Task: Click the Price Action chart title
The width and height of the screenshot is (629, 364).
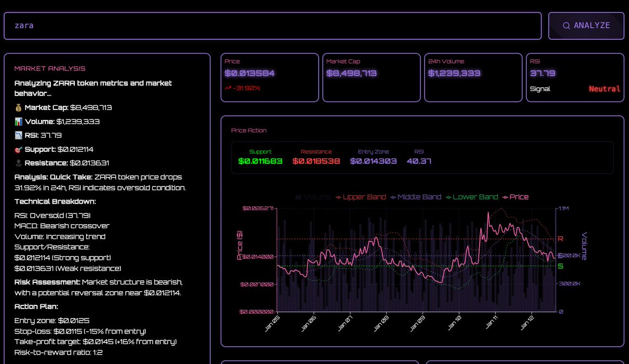Action: (x=249, y=130)
